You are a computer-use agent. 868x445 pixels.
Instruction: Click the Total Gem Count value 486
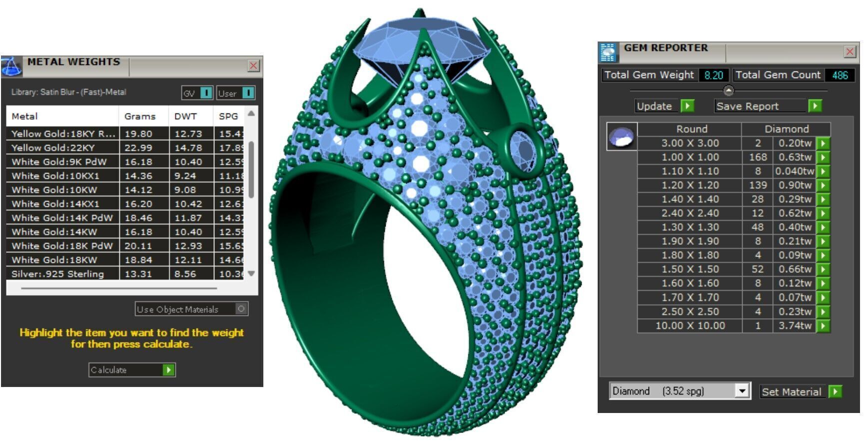(840, 75)
